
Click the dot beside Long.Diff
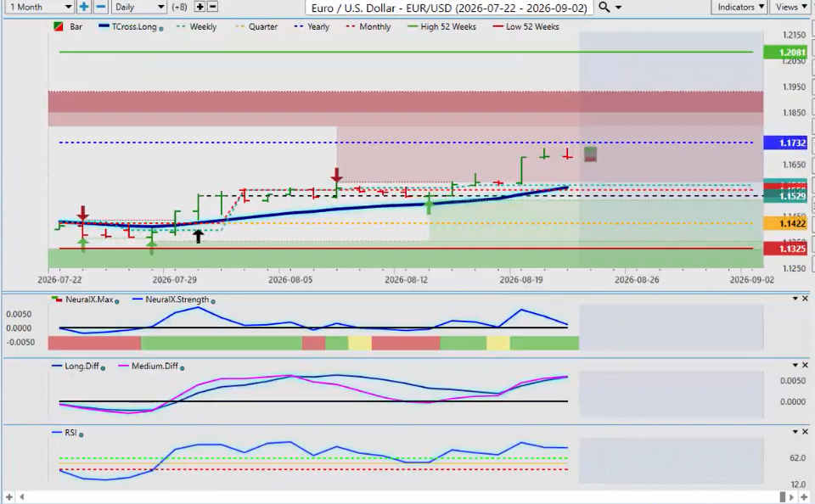tap(103, 368)
